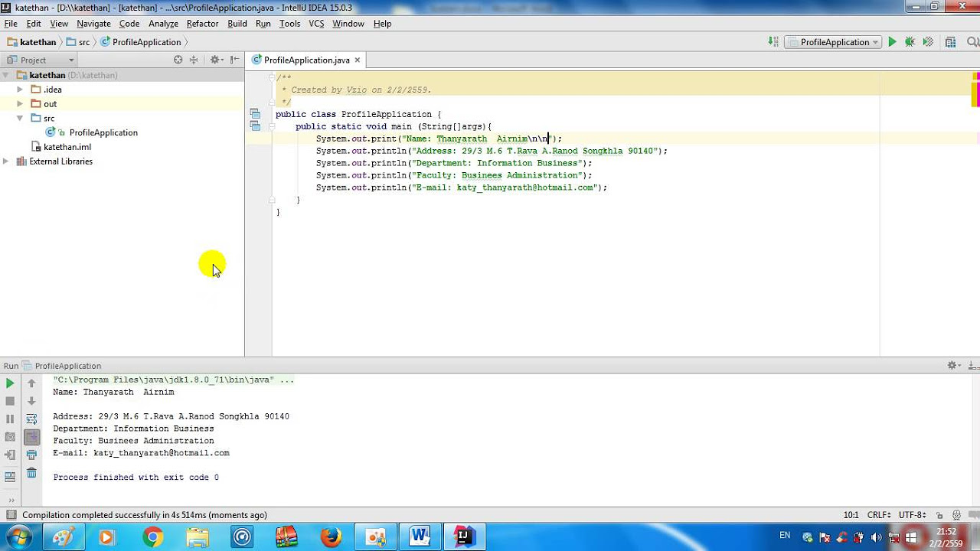Click katethan breadcrumb in navigation bar
The image size is (980, 551).
31,42
